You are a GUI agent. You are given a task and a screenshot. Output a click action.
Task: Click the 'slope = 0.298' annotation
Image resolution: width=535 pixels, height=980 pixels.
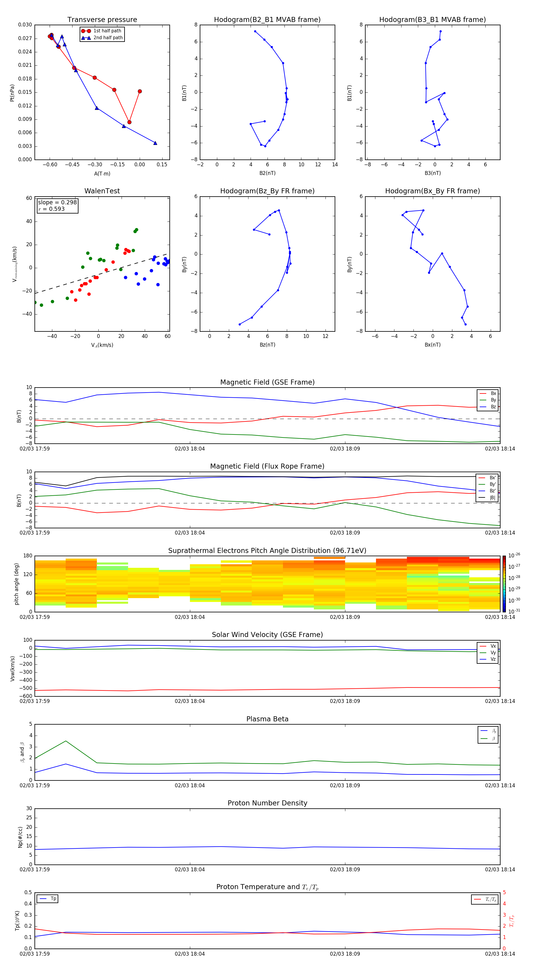[x=57, y=203]
